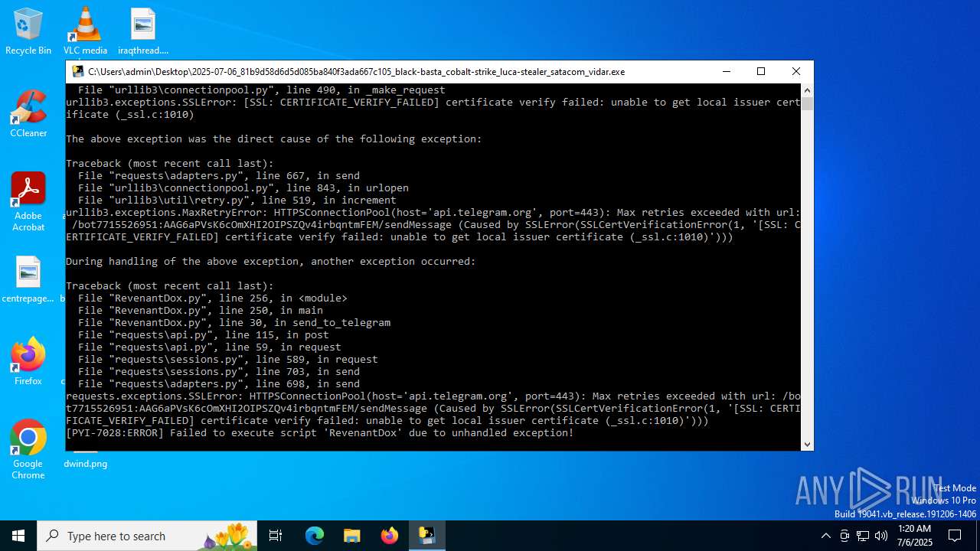Click the 'RevenantDox.py, line 250, in main' line
The width and height of the screenshot is (980, 551).
[201, 311]
